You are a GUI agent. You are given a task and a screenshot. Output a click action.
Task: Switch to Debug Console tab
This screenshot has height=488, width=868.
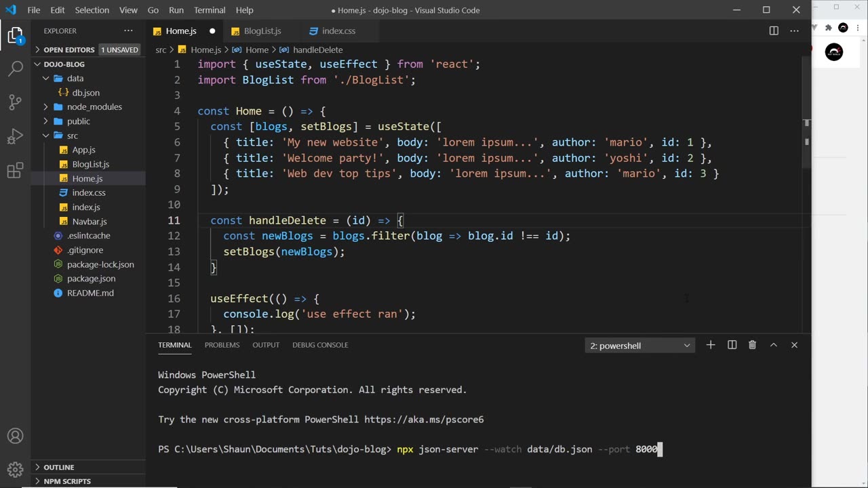pos(320,345)
